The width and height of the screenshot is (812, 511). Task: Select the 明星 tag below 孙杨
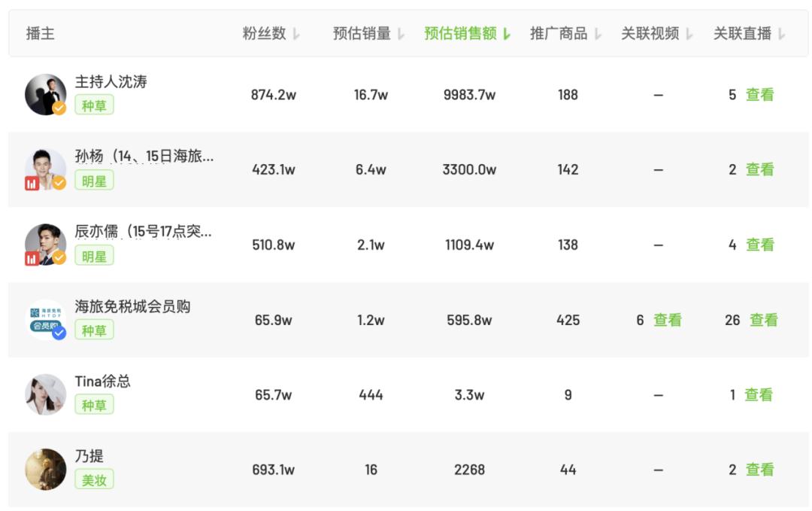coord(94,181)
